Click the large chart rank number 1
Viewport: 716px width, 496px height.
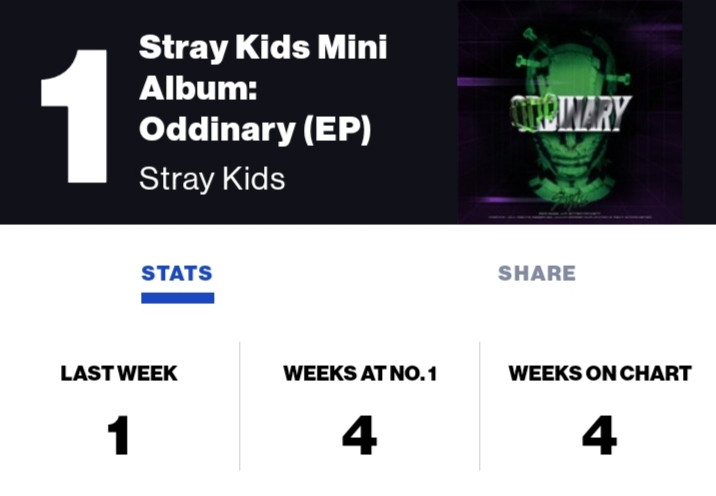[x=75, y=116]
